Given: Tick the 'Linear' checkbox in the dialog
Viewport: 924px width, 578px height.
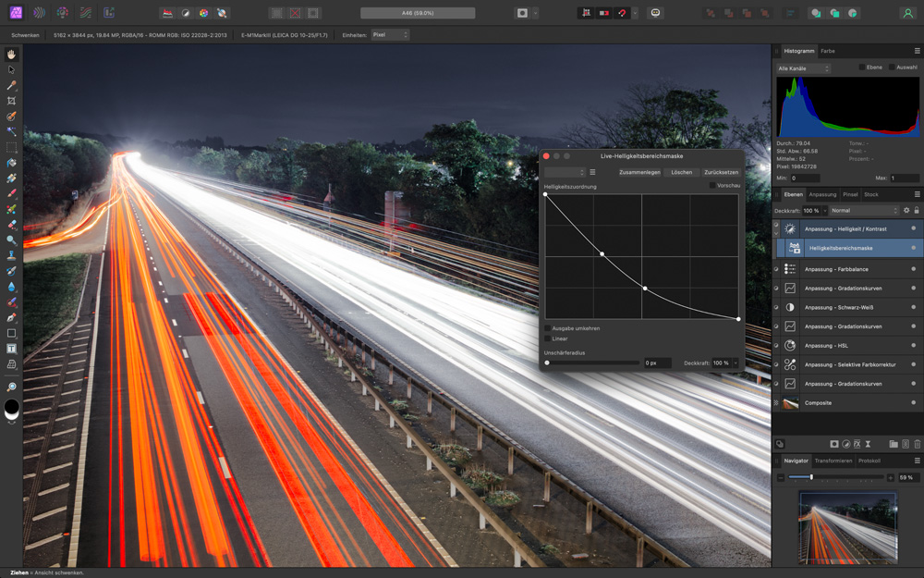Looking at the screenshot, I should (x=548, y=338).
